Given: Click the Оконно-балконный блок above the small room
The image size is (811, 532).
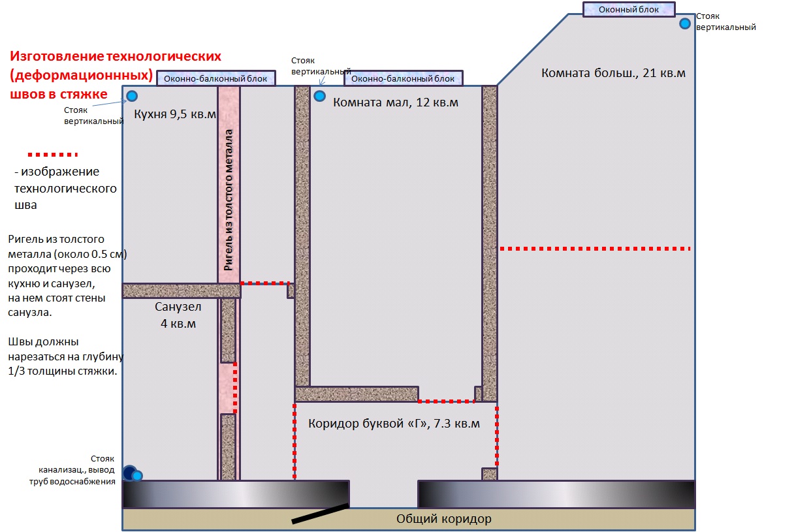Looking at the screenshot, I should (404, 78).
